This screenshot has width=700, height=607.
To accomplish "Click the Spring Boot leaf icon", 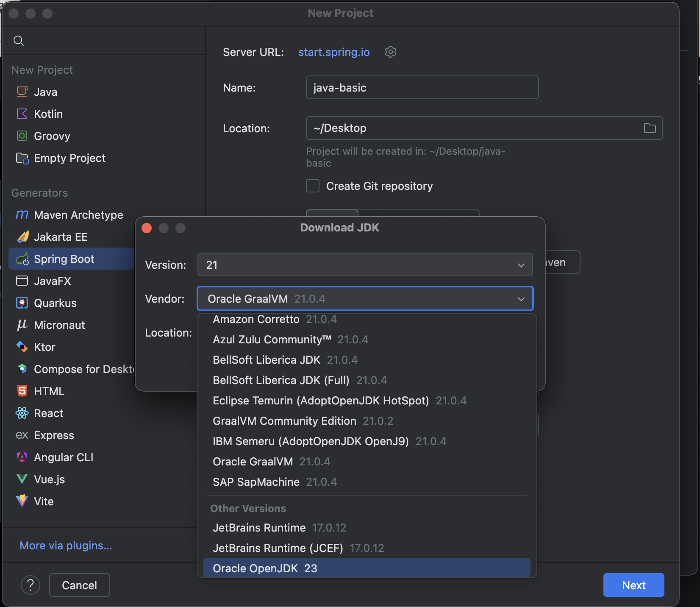I will click(x=22, y=259).
